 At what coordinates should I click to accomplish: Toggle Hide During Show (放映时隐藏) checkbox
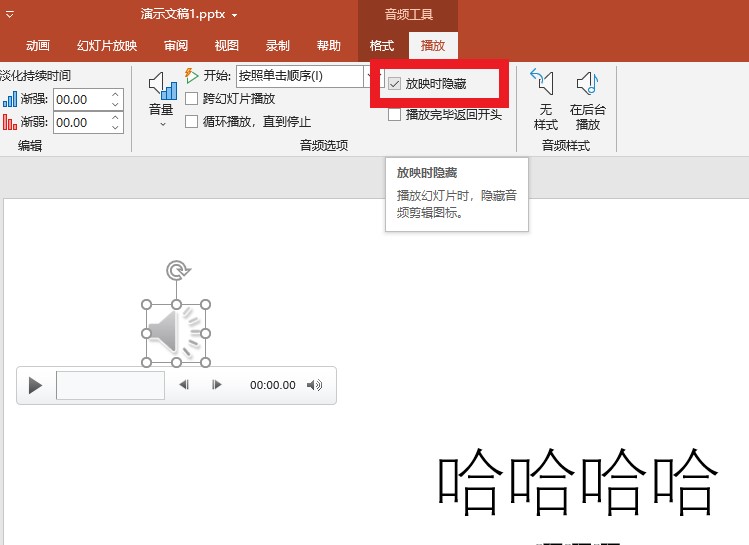394,84
